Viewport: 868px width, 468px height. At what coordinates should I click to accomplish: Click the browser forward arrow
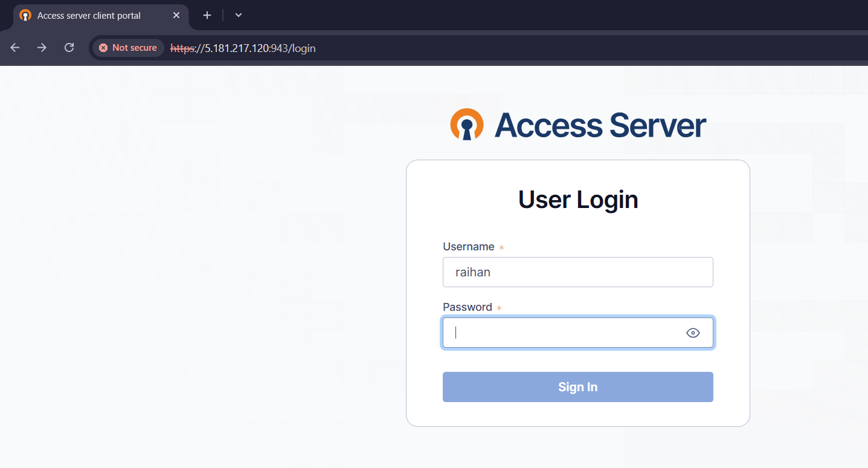(42, 48)
